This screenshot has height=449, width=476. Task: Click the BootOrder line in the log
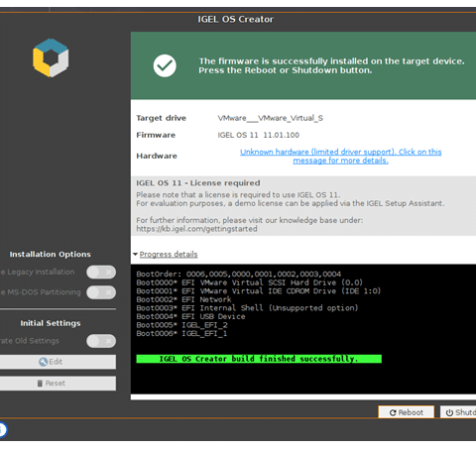[x=239, y=274]
